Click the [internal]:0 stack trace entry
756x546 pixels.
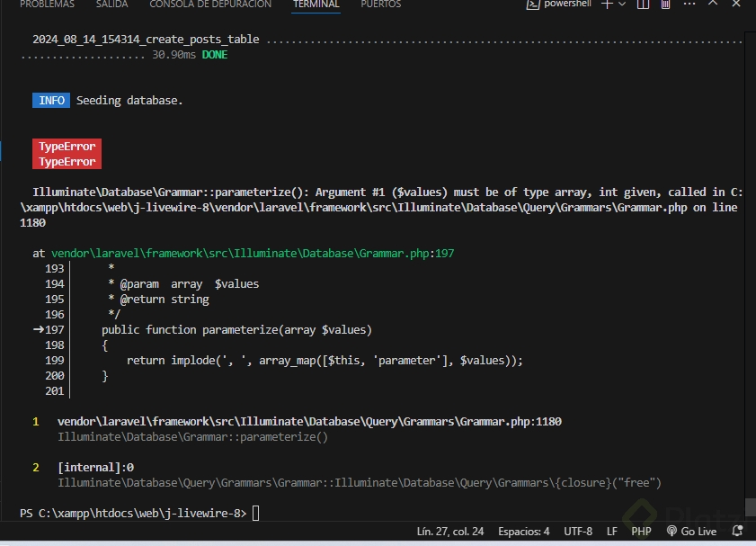tap(95, 468)
